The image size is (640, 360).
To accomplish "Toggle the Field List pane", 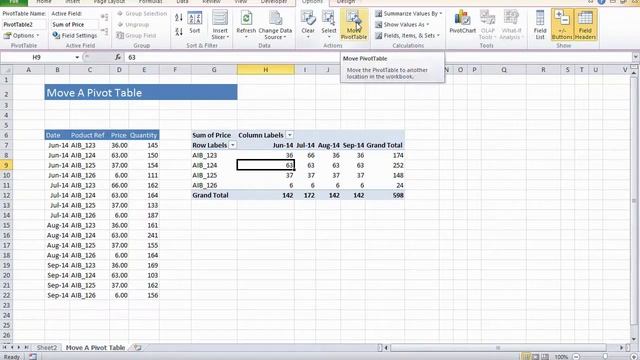I will 540,24.
